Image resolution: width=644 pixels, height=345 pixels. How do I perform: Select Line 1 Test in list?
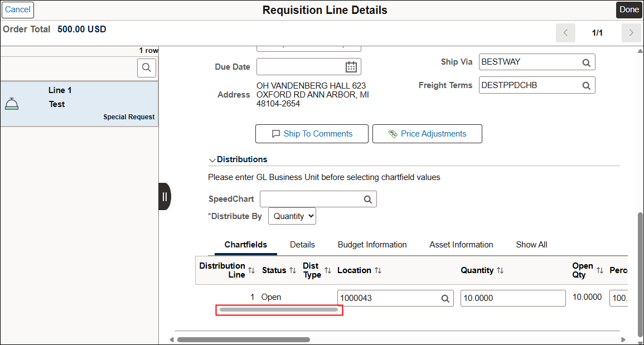pyautogui.click(x=79, y=104)
